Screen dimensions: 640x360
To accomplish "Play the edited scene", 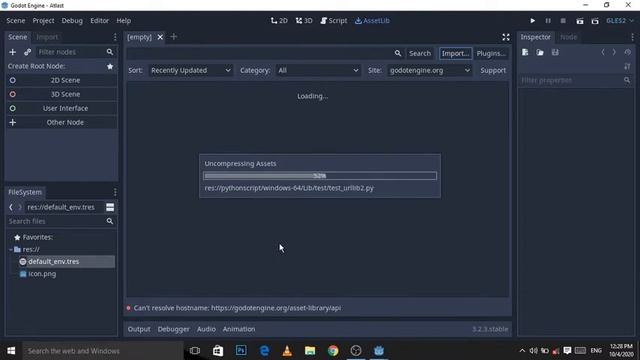I will 580,21.
